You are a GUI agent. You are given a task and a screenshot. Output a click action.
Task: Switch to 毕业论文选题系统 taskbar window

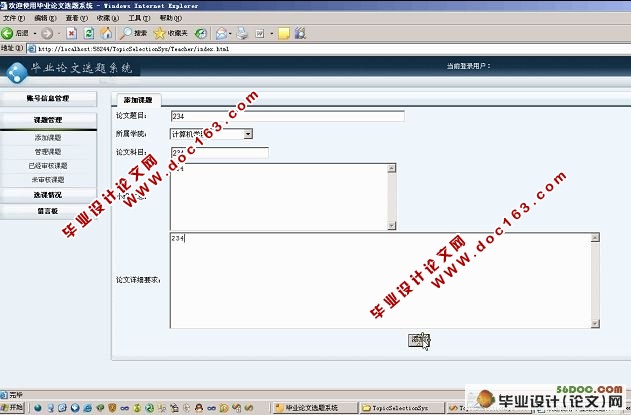pyautogui.click(x=315, y=408)
